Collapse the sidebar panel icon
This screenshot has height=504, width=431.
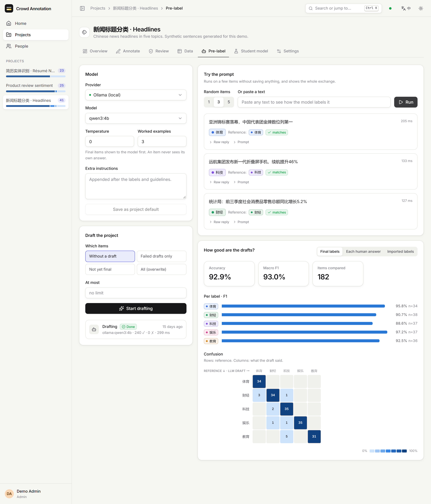[x=82, y=8]
